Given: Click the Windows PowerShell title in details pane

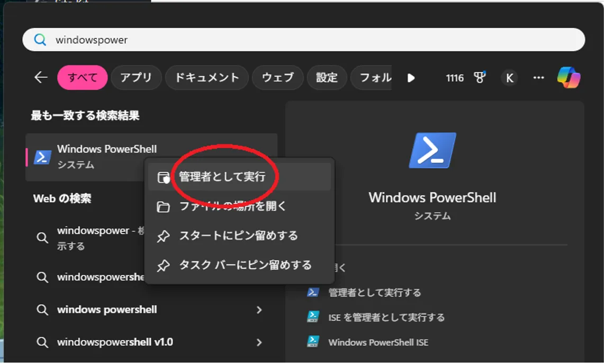Looking at the screenshot, I should (x=432, y=197).
